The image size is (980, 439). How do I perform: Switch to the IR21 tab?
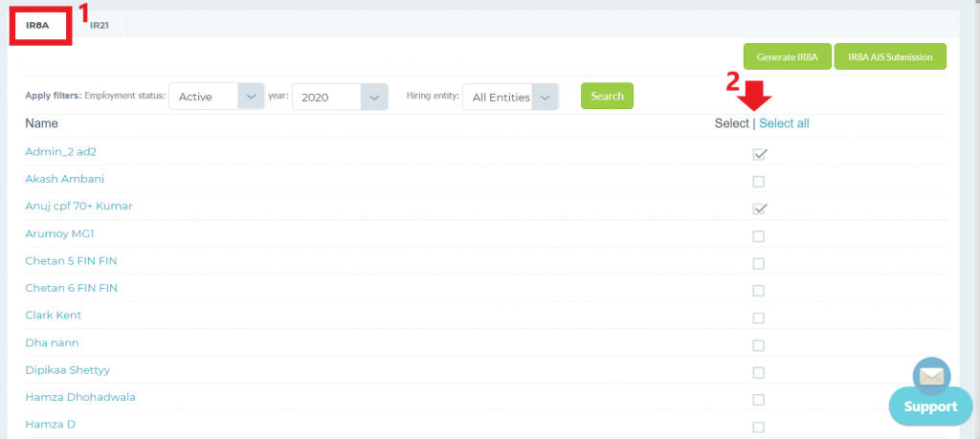click(99, 26)
